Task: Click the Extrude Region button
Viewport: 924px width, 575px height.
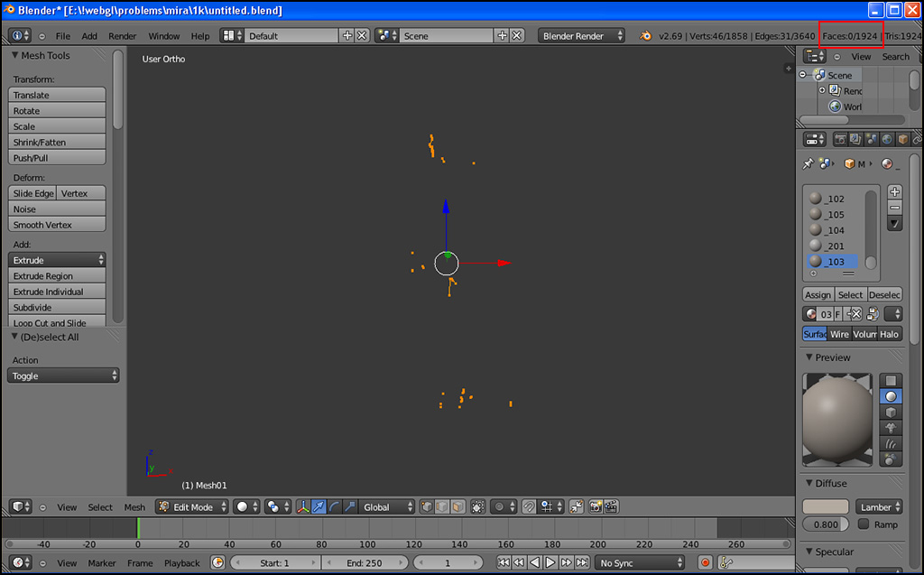Action: pyautogui.click(x=57, y=276)
